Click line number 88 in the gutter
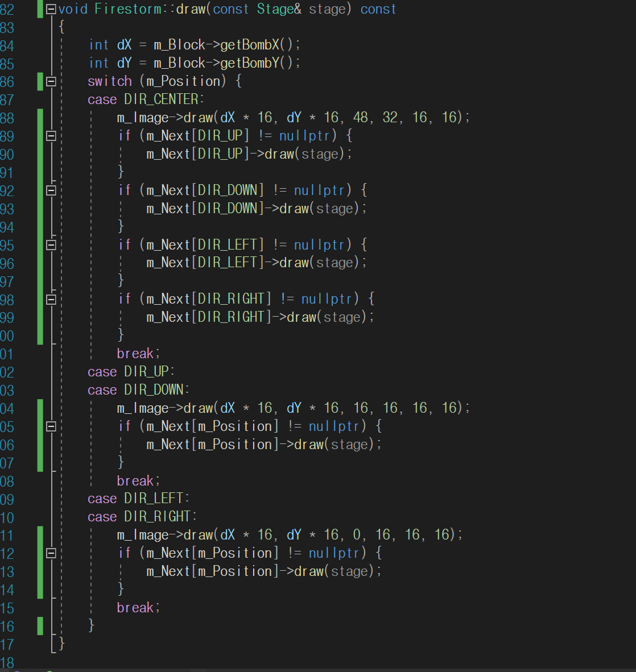Screen dimensions: 636x672 coord(7,118)
